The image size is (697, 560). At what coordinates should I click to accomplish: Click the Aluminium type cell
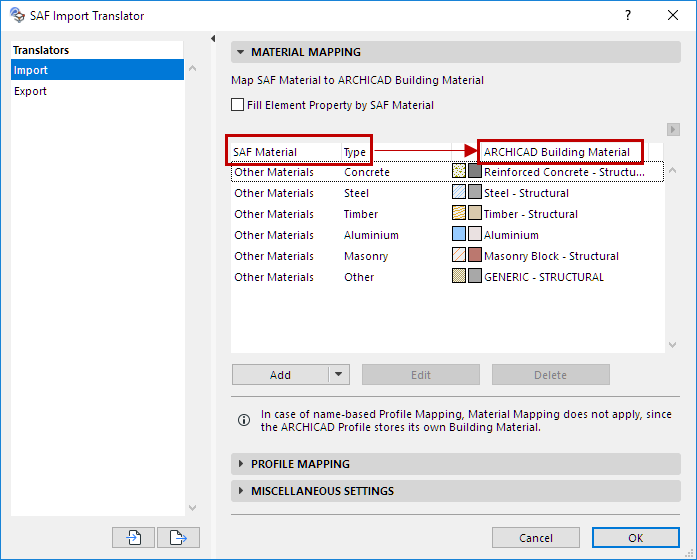[371, 235]
